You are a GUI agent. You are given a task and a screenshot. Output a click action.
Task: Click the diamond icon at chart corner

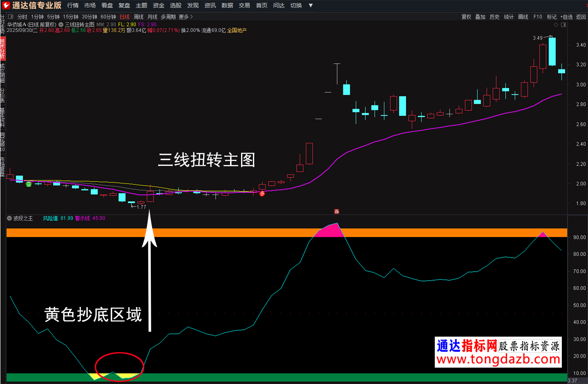556,25
